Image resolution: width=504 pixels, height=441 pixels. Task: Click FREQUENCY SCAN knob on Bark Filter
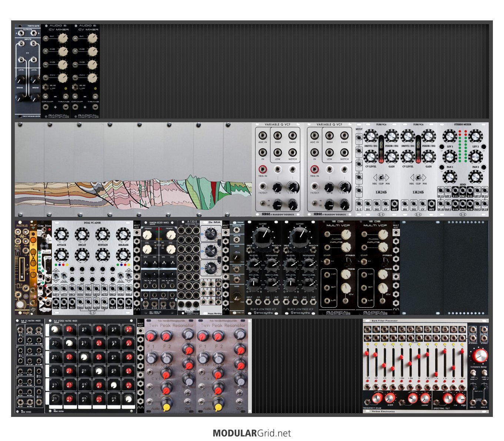click(x=377, y=398)
